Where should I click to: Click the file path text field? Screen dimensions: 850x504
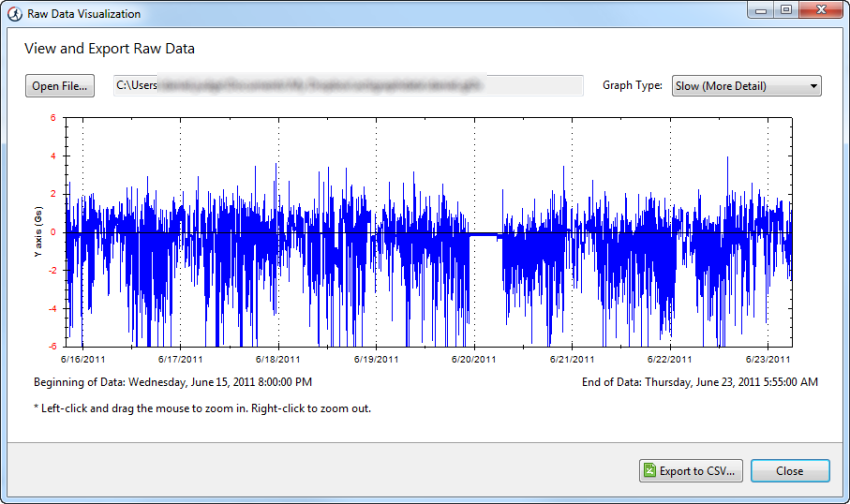pos(347,86)
